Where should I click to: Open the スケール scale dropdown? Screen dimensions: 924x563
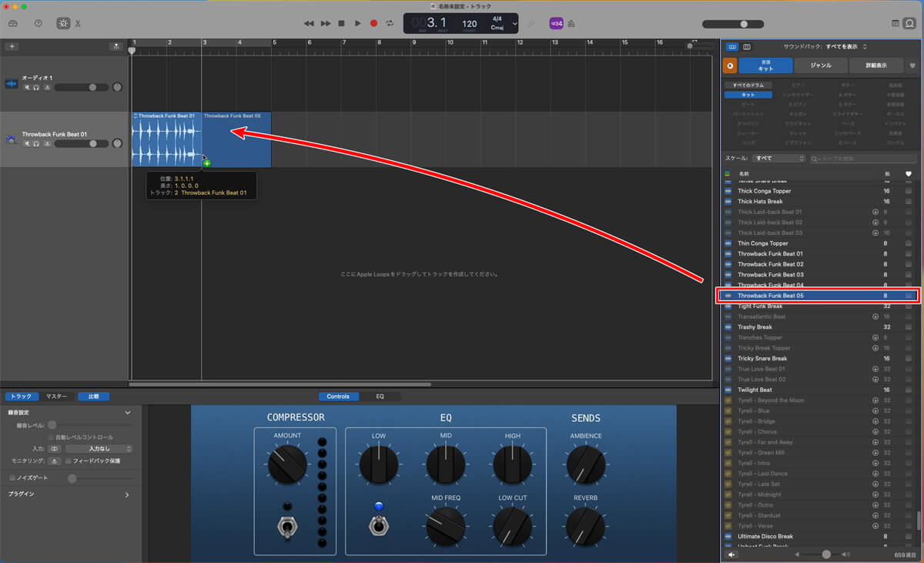[x=778, y=158]
